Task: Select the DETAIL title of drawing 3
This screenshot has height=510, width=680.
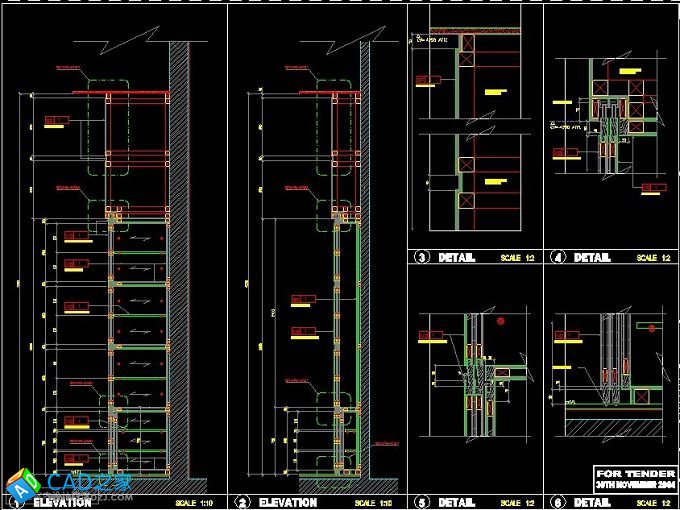Action: click(x=457, y=258)
